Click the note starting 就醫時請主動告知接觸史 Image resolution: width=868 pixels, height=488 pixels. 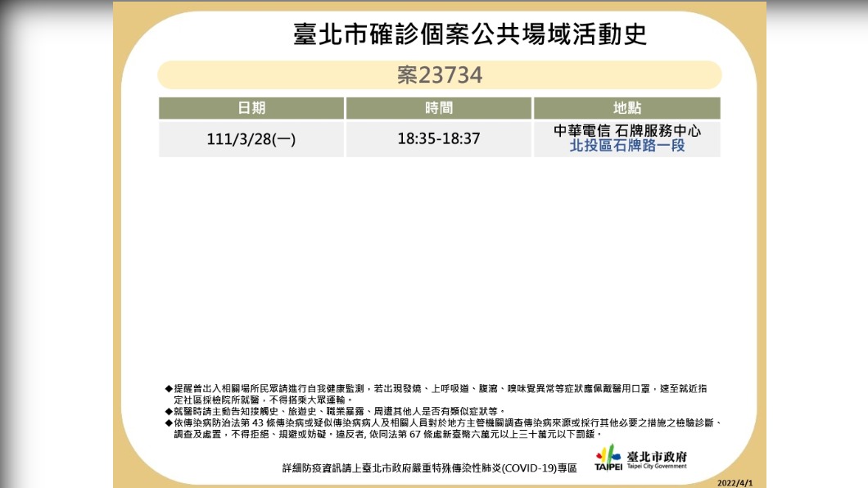click(336, 411)
